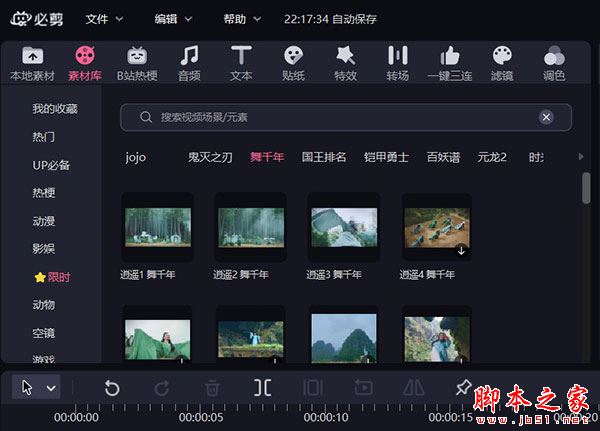
Task: Clear the search box with the X button
Action: [x=546, y=117]
